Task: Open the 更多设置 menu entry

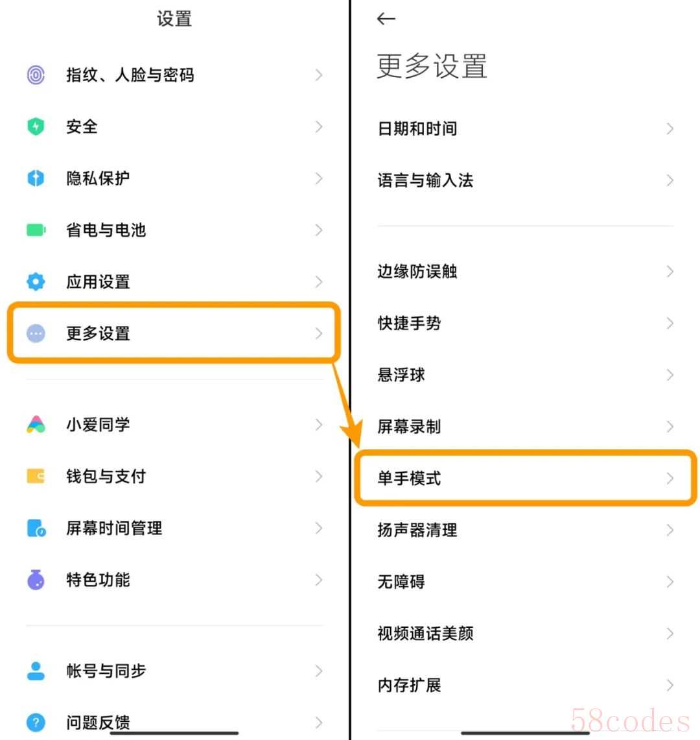Action: click(x=174, y=333)
